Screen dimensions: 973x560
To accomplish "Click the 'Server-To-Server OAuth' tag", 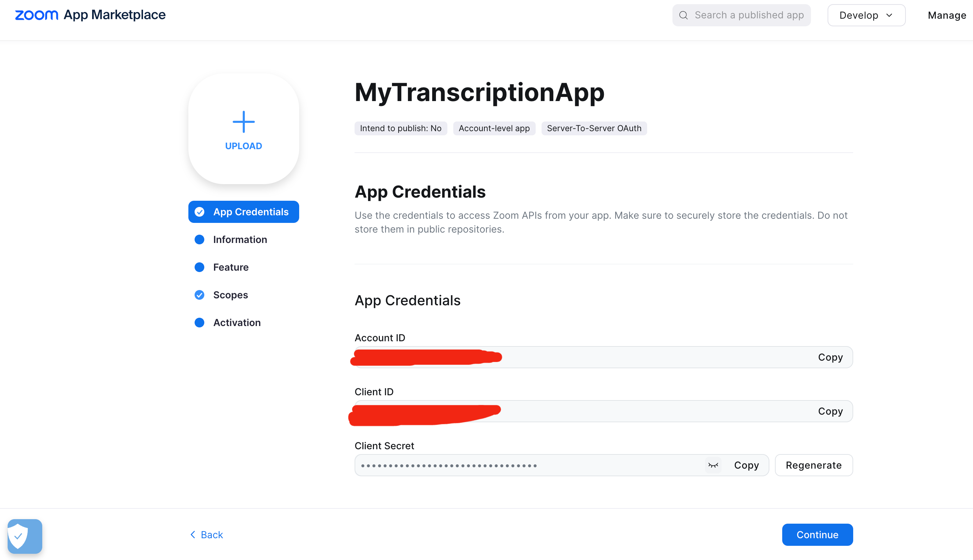I will [594, 128].
